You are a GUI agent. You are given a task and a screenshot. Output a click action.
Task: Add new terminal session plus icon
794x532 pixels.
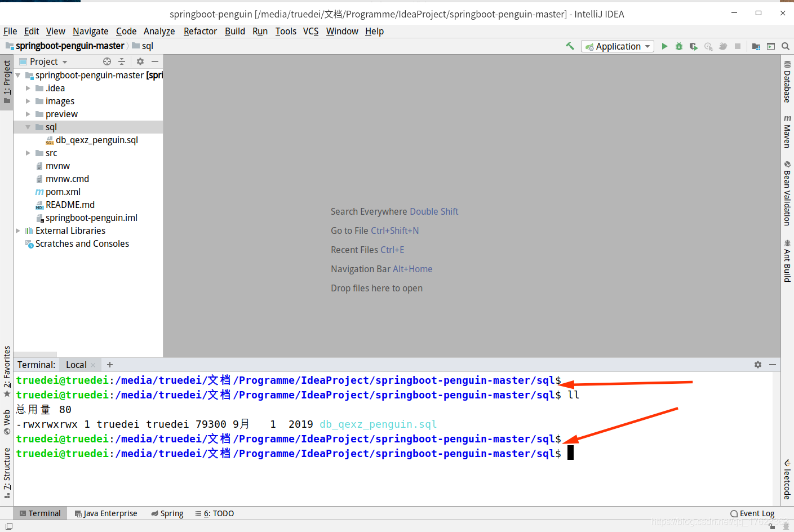(110, 365)
